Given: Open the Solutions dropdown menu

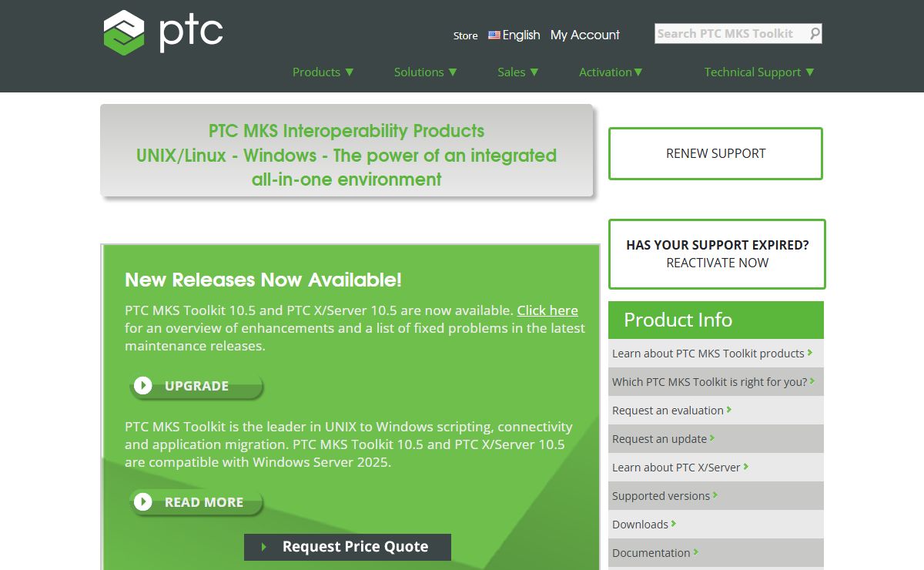Looking at the screenshot, I should tap(426, 72).
